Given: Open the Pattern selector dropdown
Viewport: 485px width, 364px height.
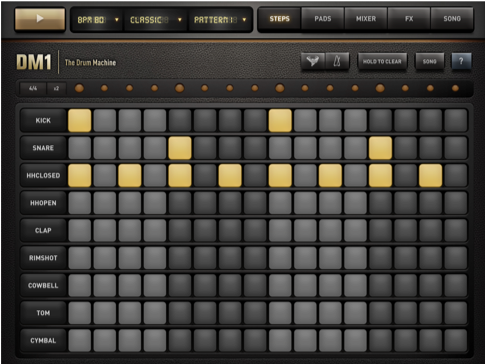Looking at the screenshot, I should pos(219,20).
